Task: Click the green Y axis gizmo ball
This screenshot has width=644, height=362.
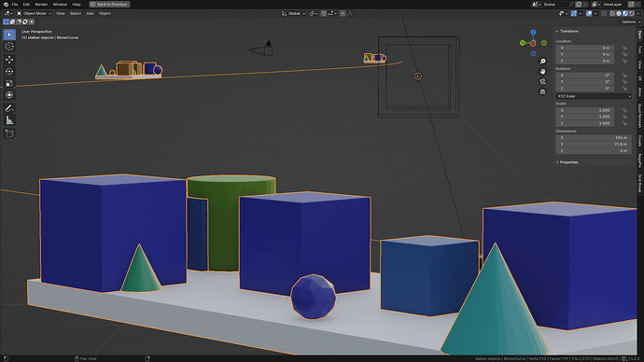Action: tap(523, 43)
